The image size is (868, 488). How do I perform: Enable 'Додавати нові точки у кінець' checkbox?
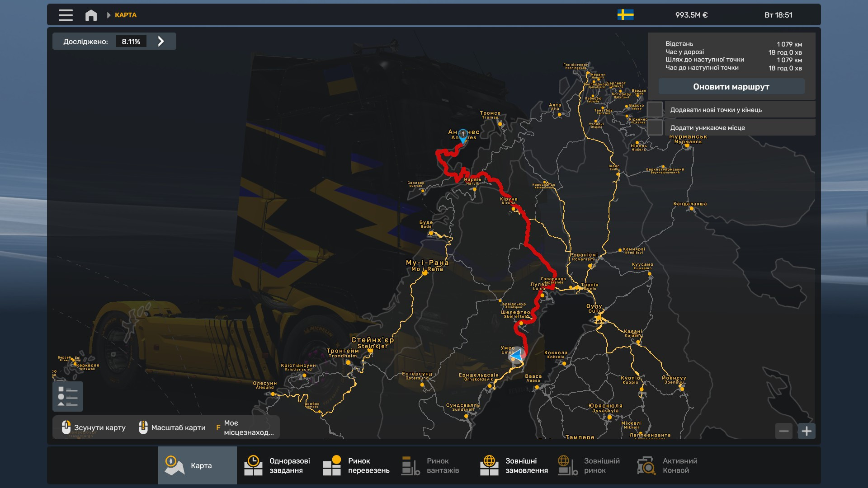click(655, 110)
